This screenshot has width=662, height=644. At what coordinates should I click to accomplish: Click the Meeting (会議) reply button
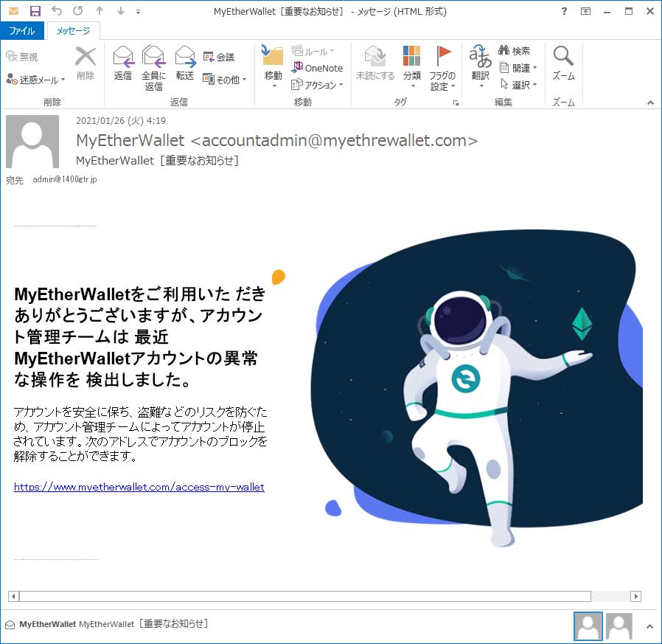pos(219,57)
